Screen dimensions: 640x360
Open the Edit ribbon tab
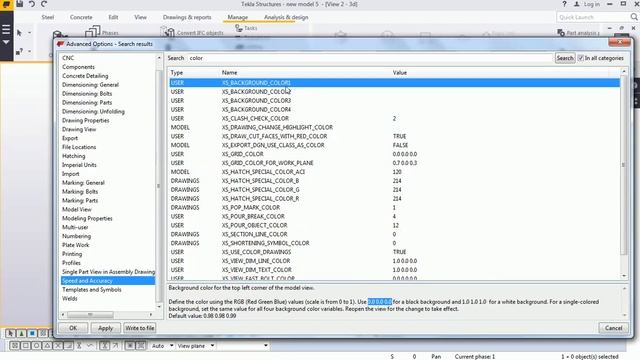coord(113,17)
